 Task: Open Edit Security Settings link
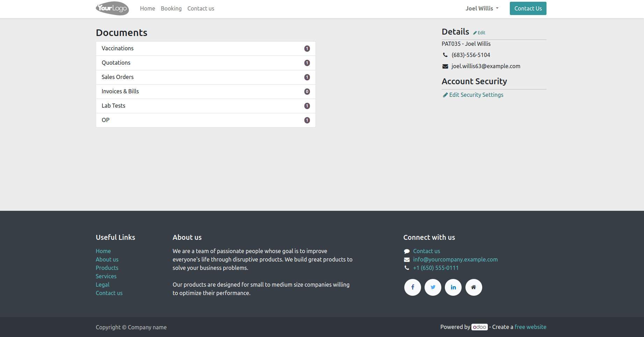coord(476,95)
